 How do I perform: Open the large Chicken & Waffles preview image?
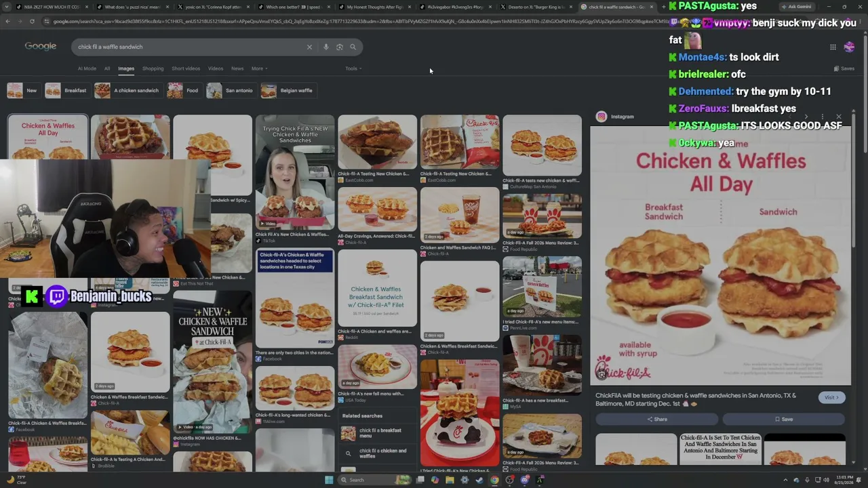pyautogui.click(x=720, y=256)
